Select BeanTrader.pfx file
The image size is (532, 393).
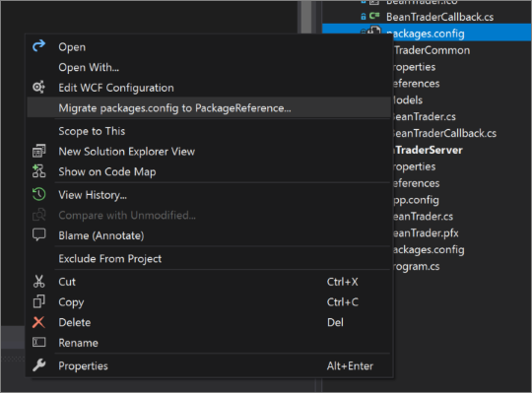426,232
